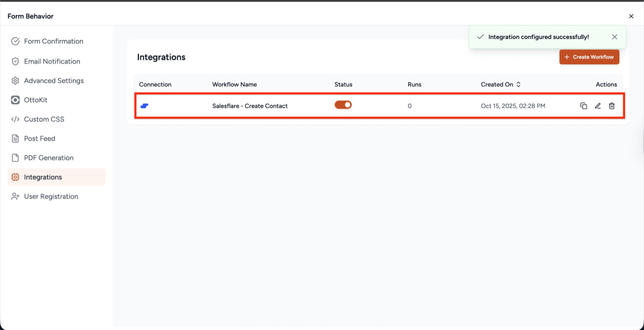
Task: Click the Create Workflow button
Action: (x=589, y=57)
